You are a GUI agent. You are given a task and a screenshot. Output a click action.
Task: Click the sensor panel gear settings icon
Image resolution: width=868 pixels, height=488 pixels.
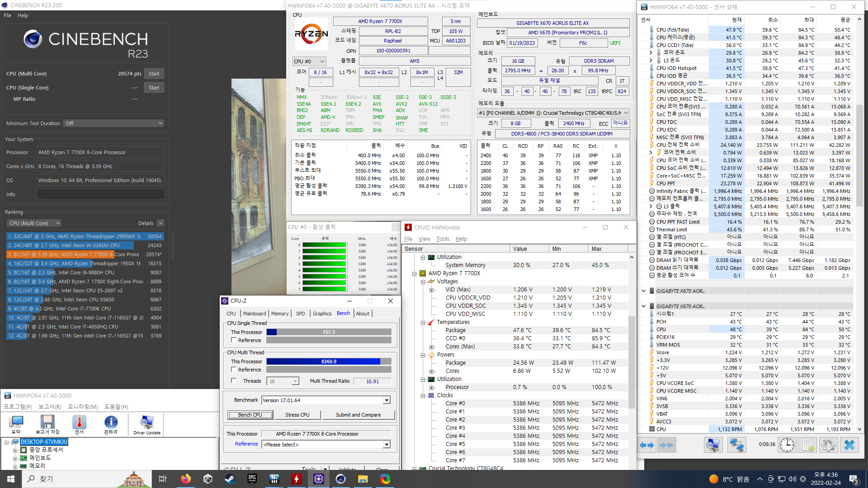click(x=828, y=445)
